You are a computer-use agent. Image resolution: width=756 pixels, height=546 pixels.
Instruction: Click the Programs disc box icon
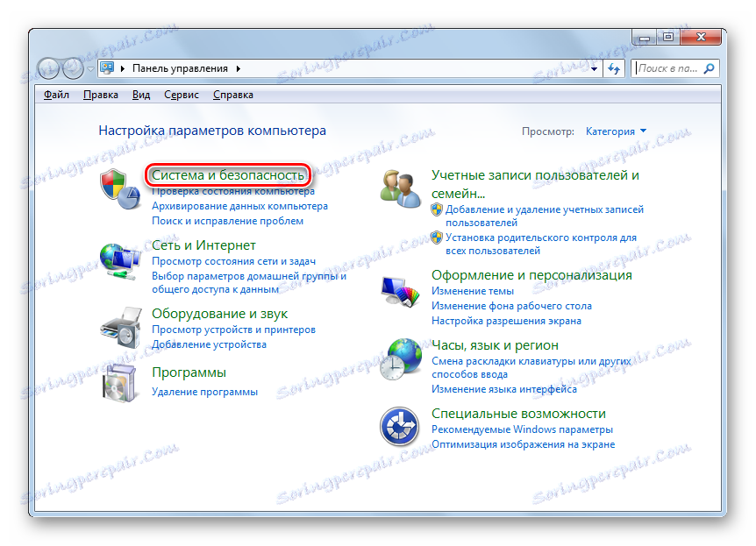119,383
